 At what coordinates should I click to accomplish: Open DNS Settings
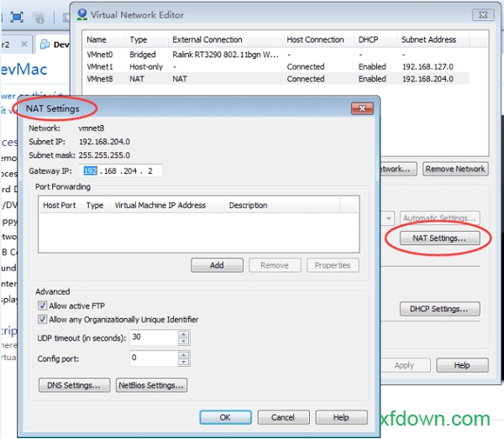(74, 385)
